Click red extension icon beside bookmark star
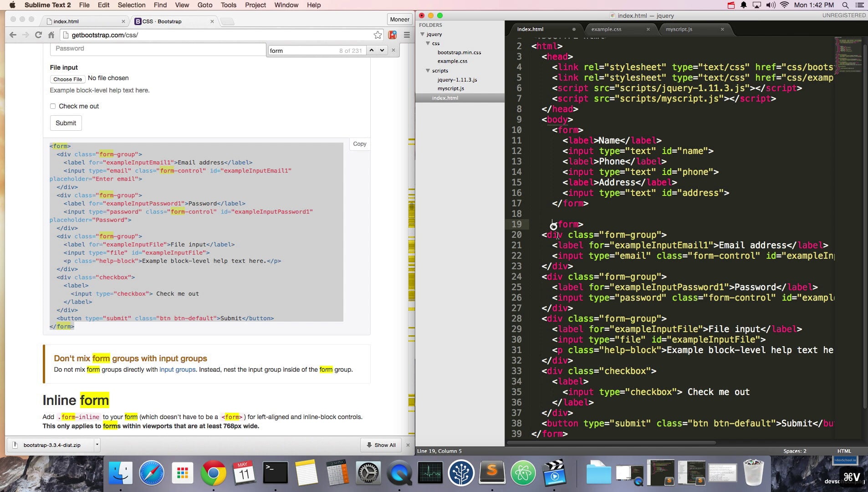Viewport: 868px width, 492px height. 392,35
